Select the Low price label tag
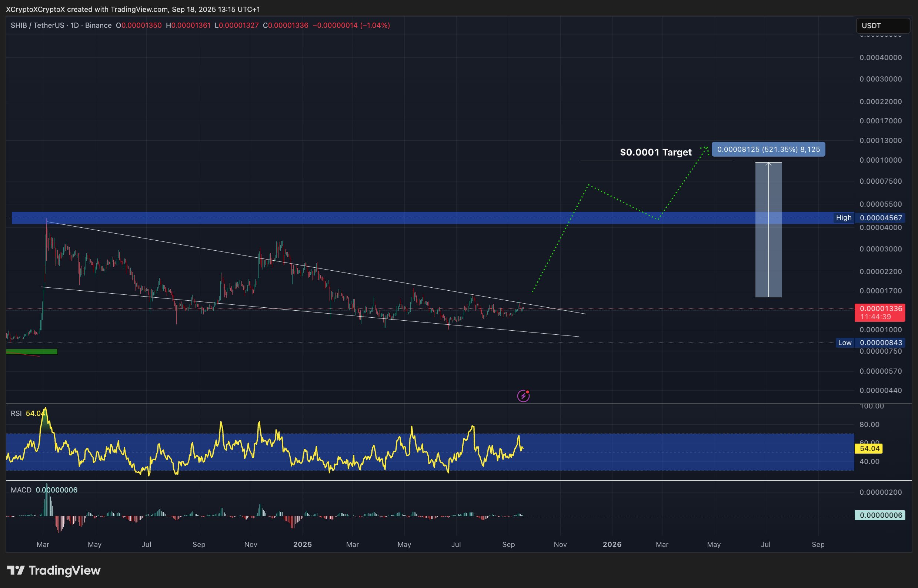918x588 pixels. coord(844,343)
